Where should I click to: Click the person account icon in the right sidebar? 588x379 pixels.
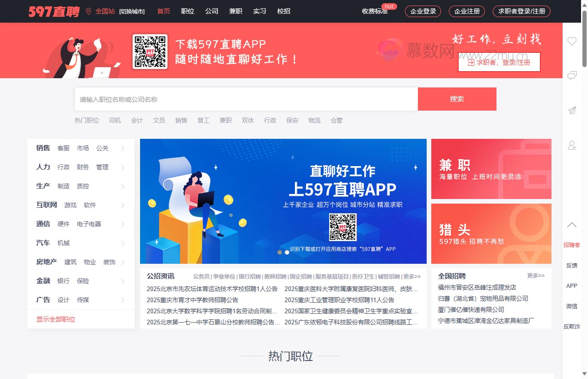[572, 145]
